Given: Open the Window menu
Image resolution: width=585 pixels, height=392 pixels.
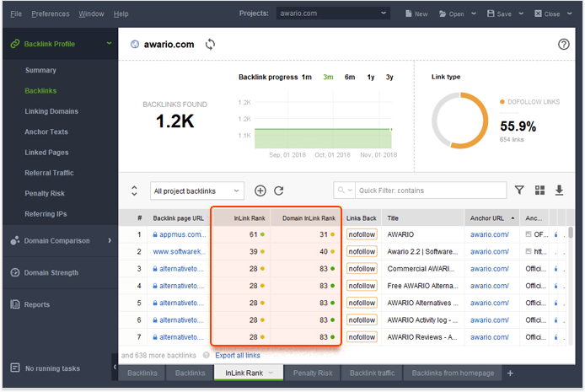Looking at the screenshot, I should 91,13.
